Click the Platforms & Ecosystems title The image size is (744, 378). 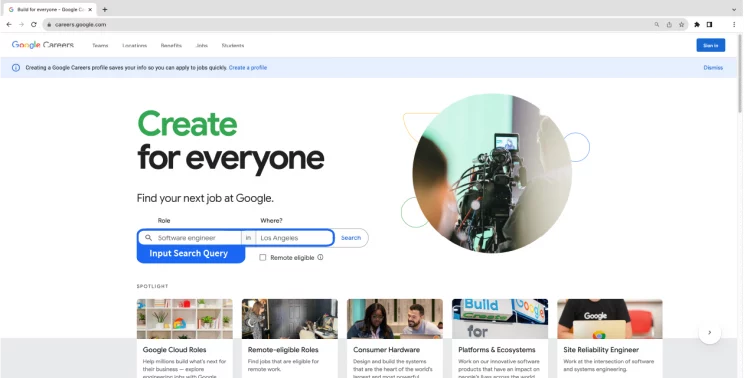497,350
